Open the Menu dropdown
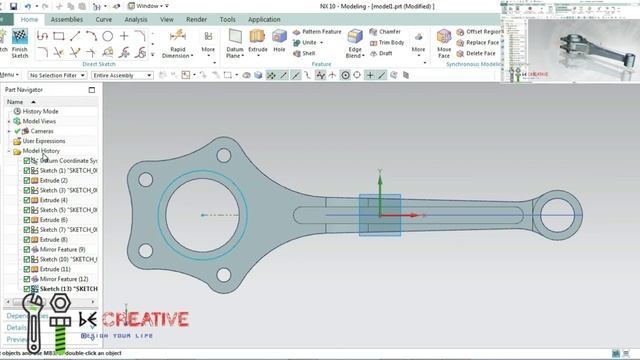Image resolution: width=640 pixels, height=360 pixels. [x=9, y=75]
